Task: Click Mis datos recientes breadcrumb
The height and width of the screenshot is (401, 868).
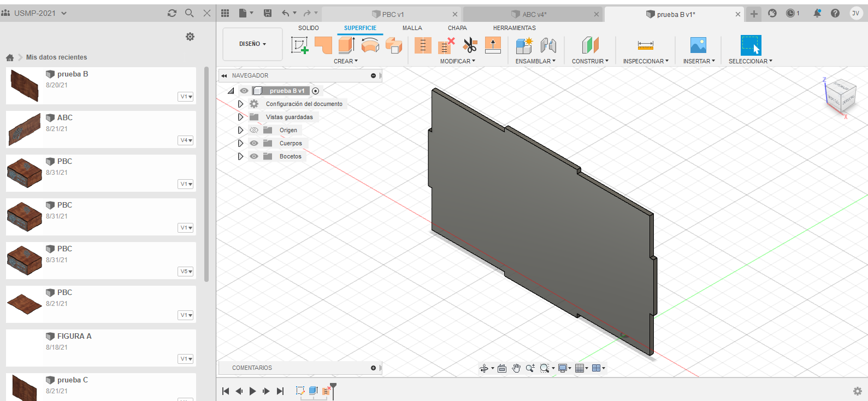Action: (x=56, y=57)
